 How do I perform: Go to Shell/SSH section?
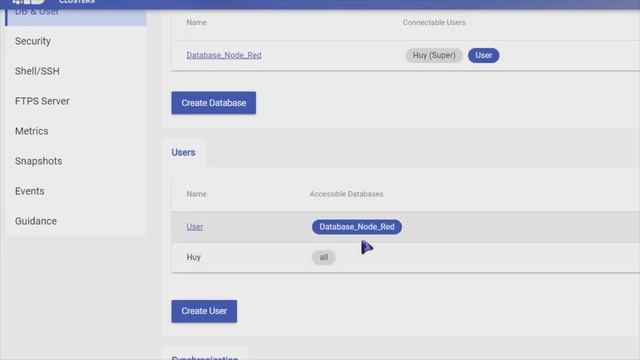37,71
